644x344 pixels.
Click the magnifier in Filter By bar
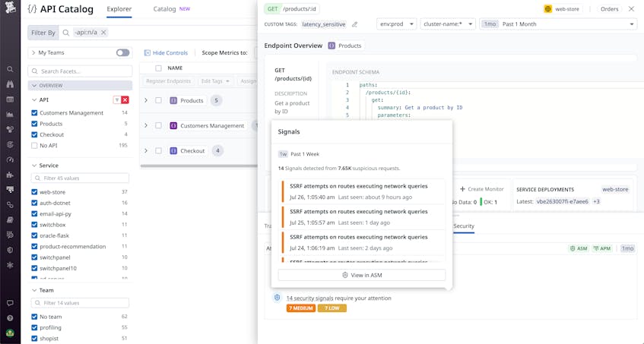(x=65, y=33)
